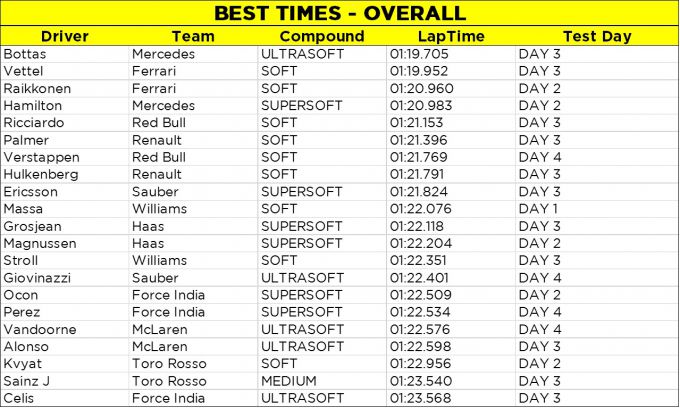Click the BEST TIMES - OVERALL title banner
This screenshot has height=408, width=680.
tap(340, 13)
